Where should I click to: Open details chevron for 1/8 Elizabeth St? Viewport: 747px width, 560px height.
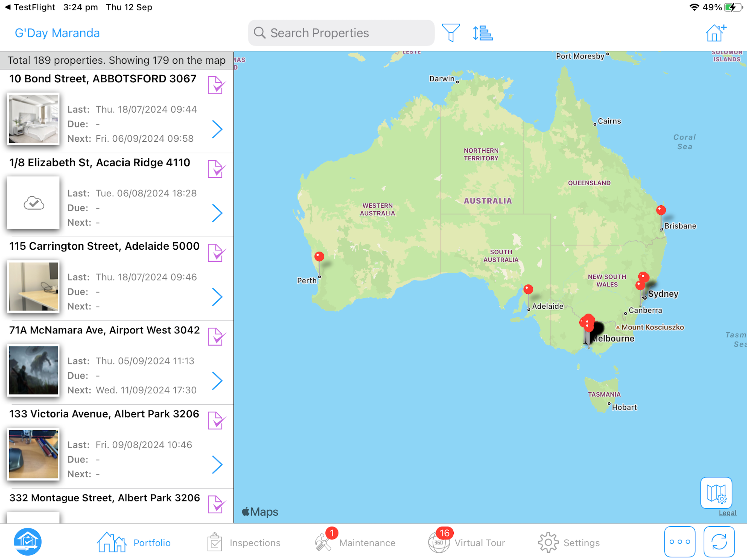217,213
